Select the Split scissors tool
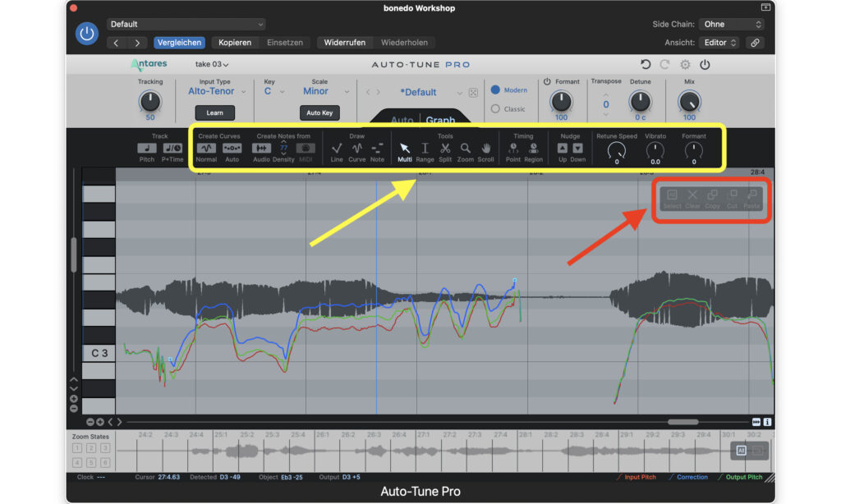Viewport: 841px width, 504px height. (x=445, y=149)
